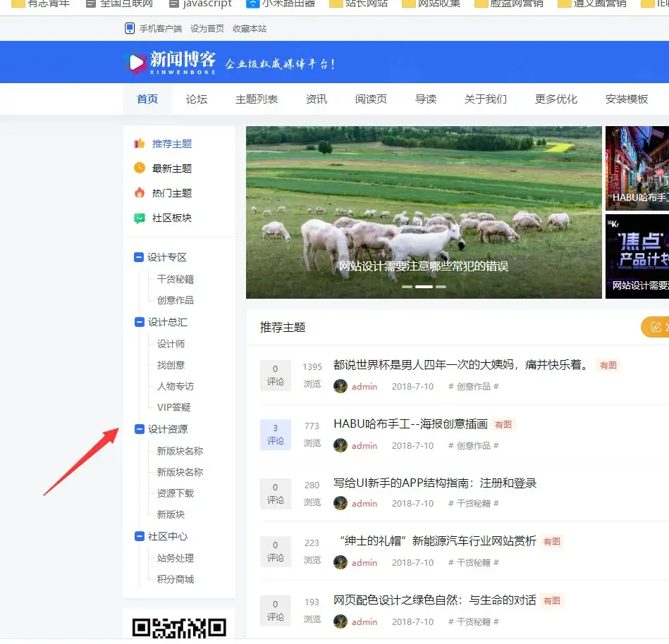
Task: Go to the 关于我们 menu item
Action: (485, 99)
